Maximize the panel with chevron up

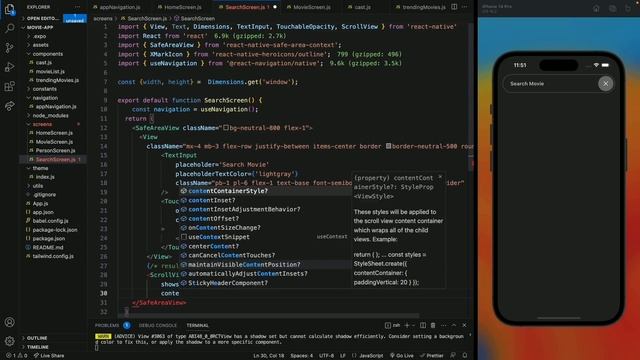click(x=454, y=325)
